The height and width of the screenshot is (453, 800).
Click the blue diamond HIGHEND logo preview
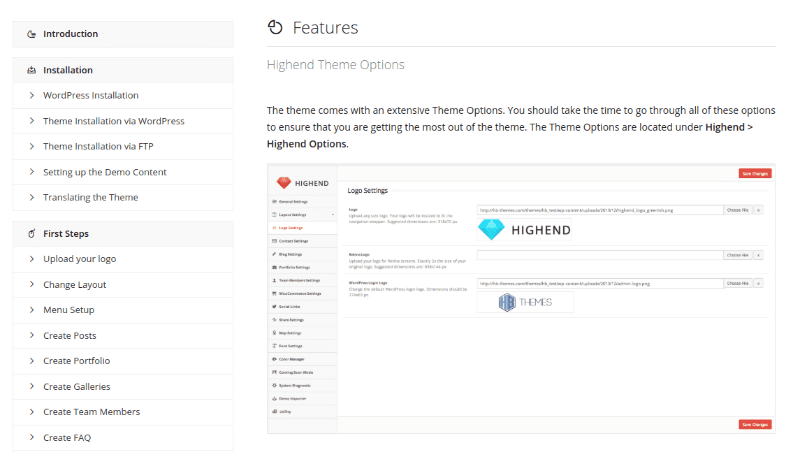coord(525,230)
